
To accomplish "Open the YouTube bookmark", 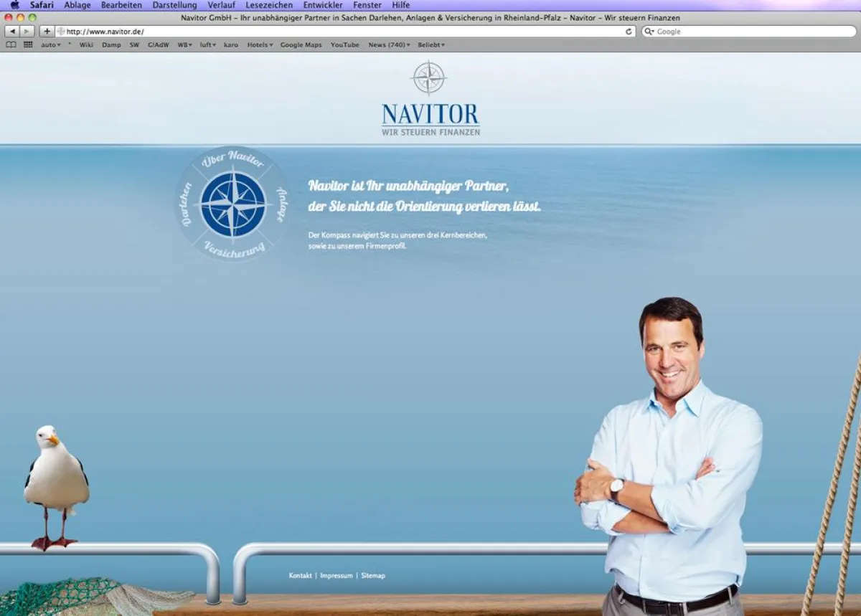I will [x=344, y=44].
